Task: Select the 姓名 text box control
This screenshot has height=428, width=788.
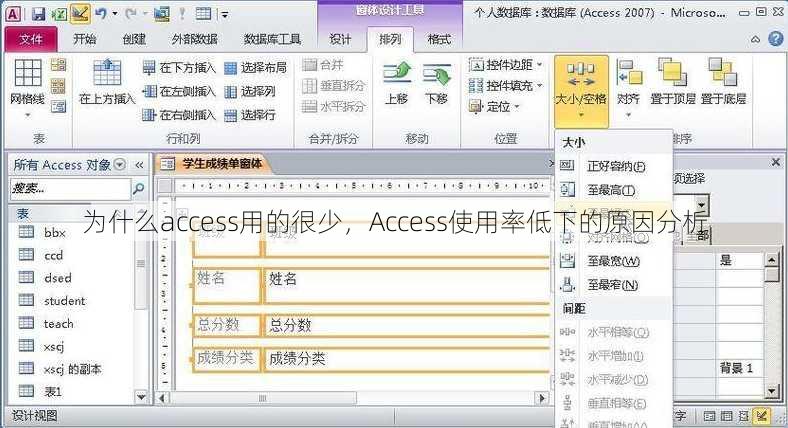Action: point(407,286)
